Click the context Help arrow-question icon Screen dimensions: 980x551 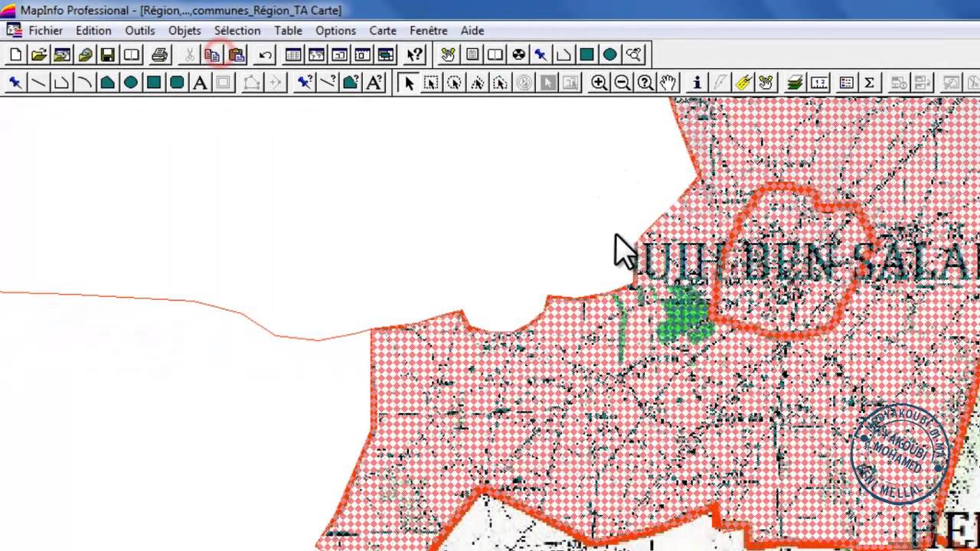414,54
